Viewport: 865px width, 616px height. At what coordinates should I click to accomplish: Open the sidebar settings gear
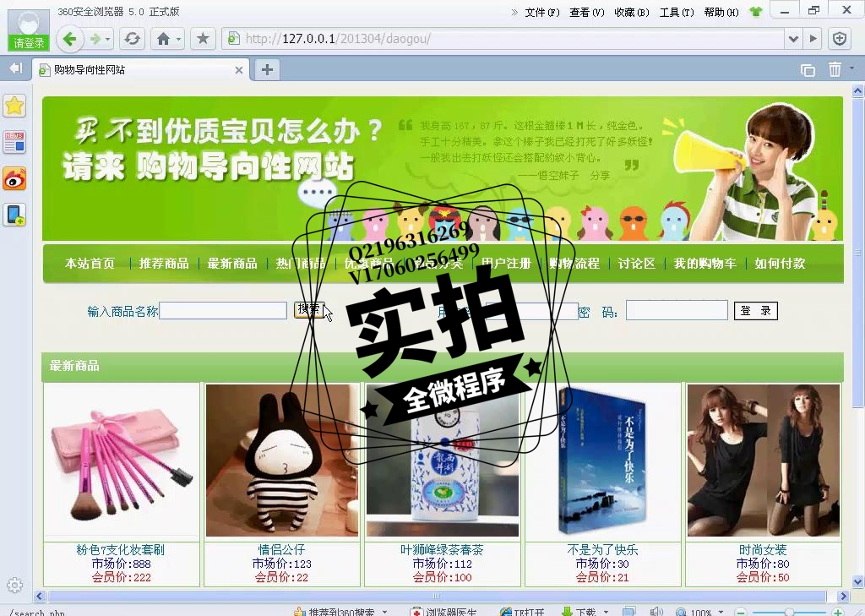[x=15, y=585]
